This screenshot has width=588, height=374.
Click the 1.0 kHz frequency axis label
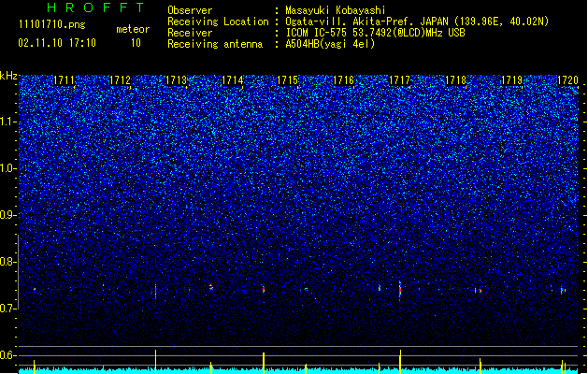tap(8, 168)
